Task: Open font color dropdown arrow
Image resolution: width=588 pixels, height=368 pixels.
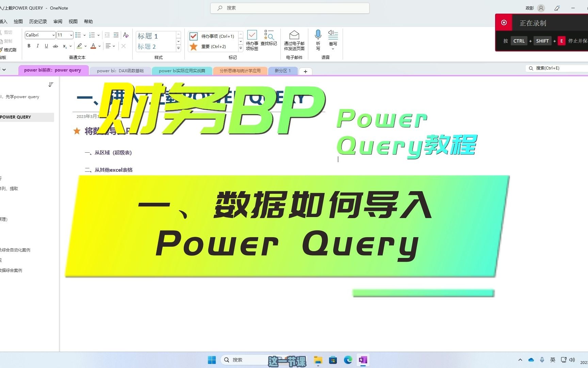Action: point(99,46)
